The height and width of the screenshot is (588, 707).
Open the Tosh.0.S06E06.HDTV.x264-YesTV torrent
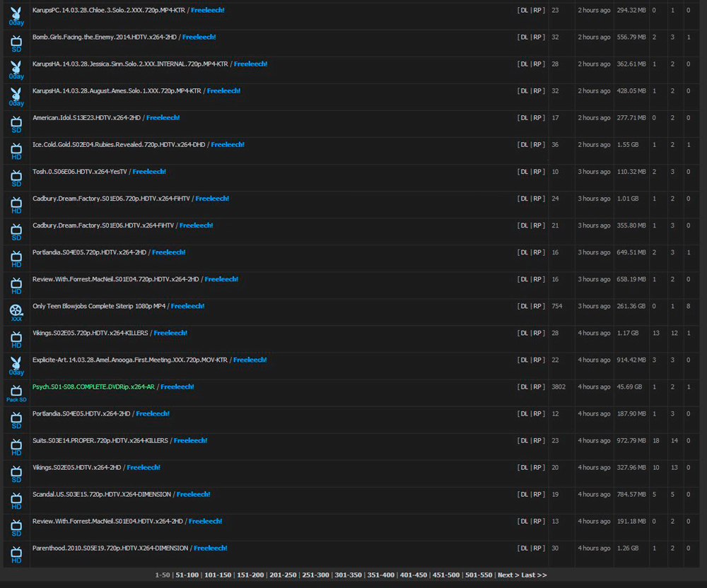click(80, 172)
